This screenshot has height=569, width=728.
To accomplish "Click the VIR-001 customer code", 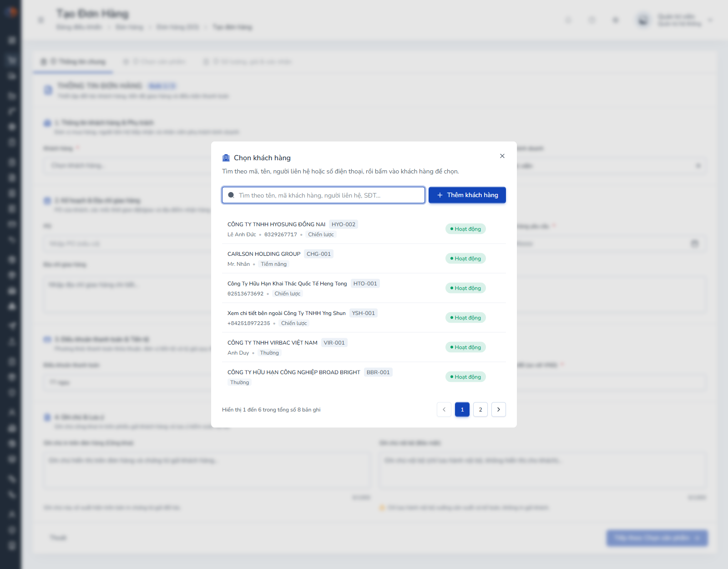I will 334,343.
